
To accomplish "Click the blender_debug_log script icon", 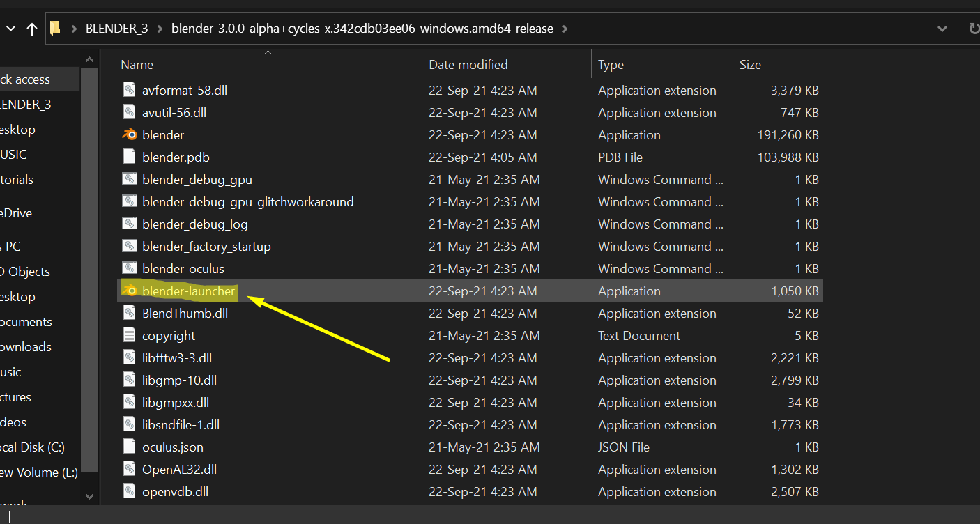I will tap(129, 224).
